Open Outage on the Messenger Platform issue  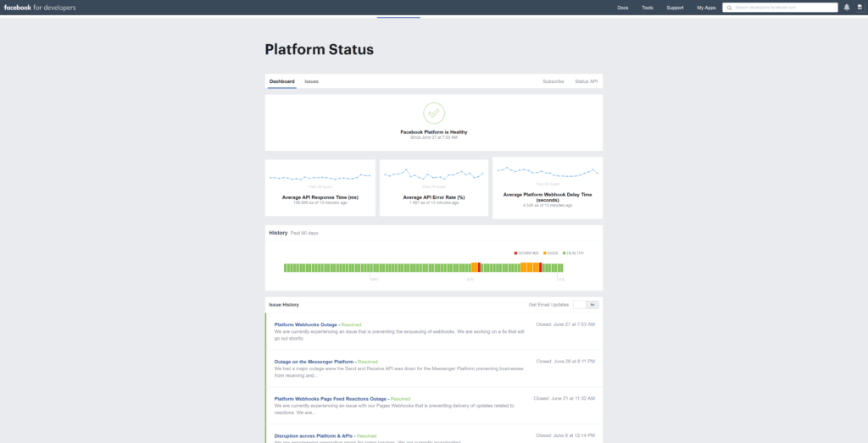(x=314, y=362)
